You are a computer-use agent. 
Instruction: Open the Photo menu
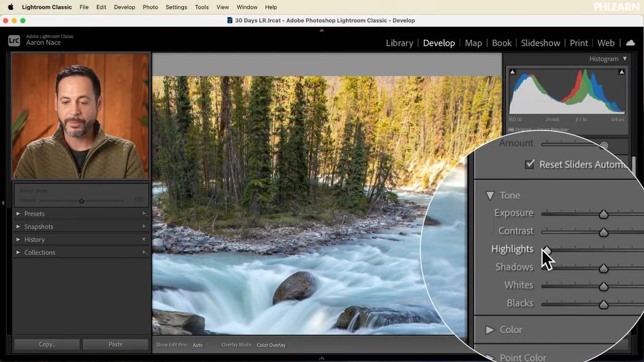click(x=150, y=7)
